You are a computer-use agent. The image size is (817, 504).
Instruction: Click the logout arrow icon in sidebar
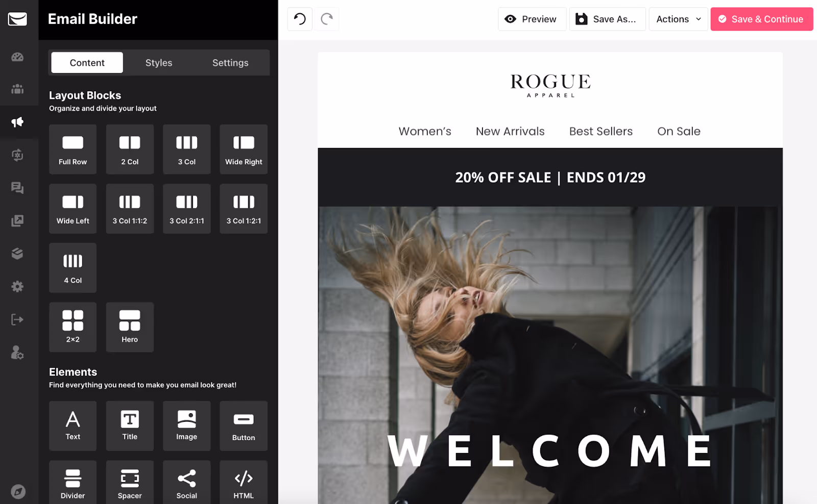(17, 319)
